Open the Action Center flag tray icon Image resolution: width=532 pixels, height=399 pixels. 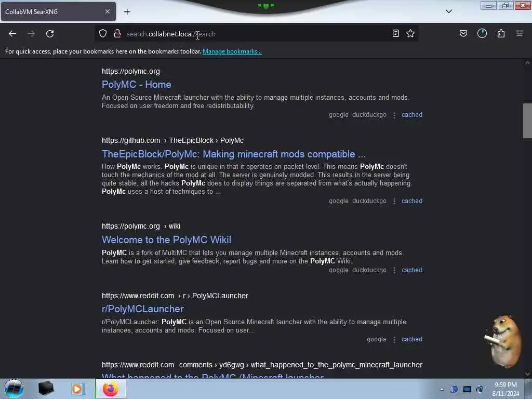tap(454, 389)
